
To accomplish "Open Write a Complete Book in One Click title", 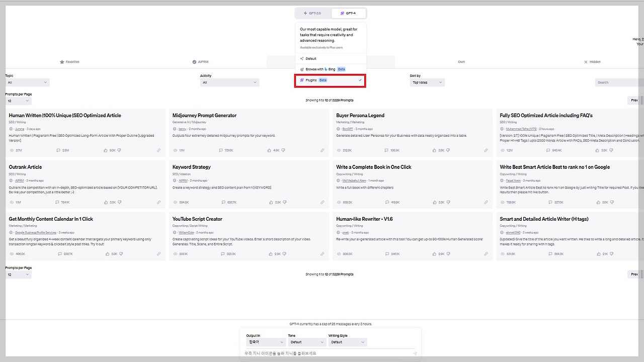I will pos(374,167).
